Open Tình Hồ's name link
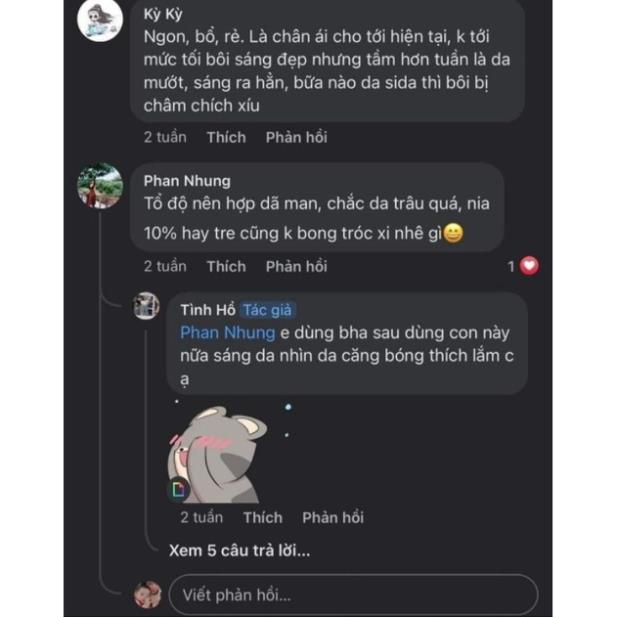 pos(207,310)
